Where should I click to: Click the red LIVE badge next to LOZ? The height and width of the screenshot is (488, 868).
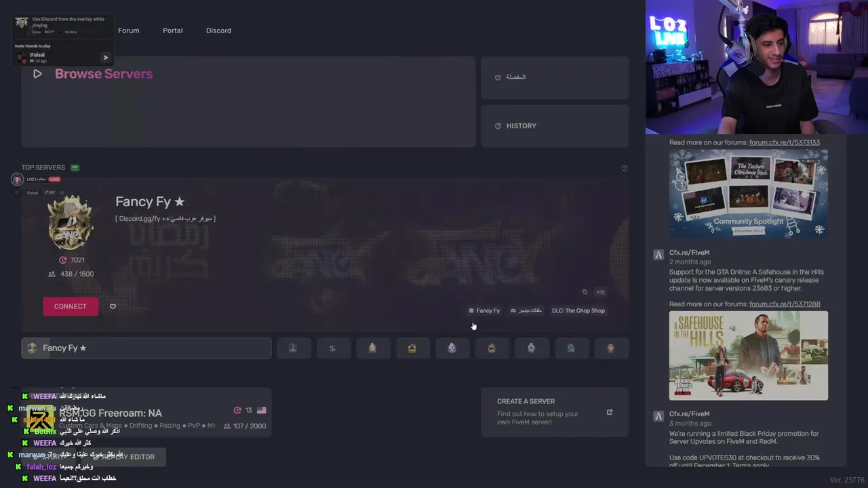coord(54,179)
